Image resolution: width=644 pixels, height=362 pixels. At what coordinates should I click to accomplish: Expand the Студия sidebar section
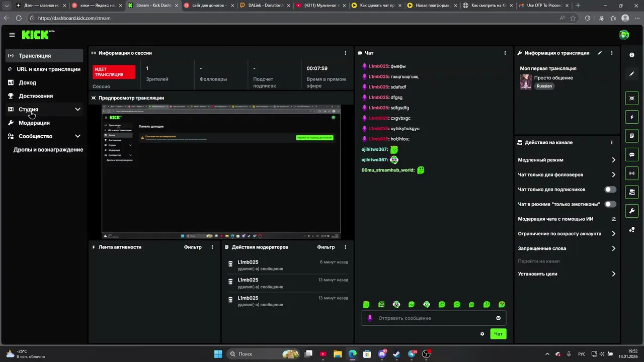77,109
